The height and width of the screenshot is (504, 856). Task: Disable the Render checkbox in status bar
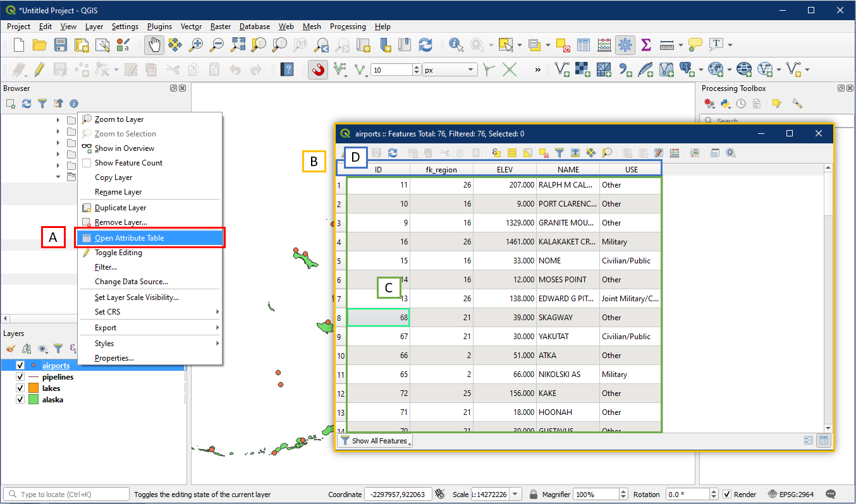pos(727,495)
